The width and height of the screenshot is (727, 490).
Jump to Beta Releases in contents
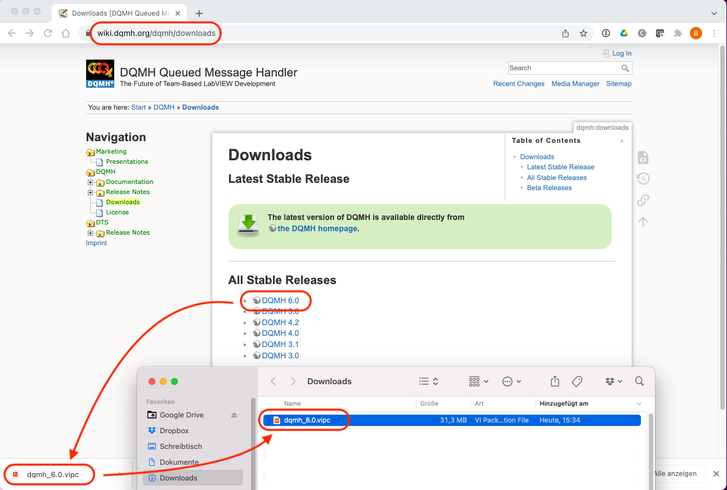(x=549, y=188)
